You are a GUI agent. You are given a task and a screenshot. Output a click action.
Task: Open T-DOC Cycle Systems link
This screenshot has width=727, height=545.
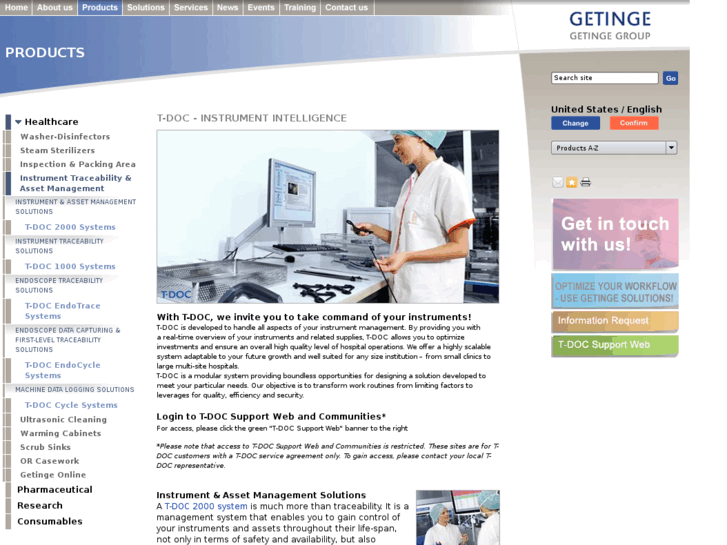71,405
